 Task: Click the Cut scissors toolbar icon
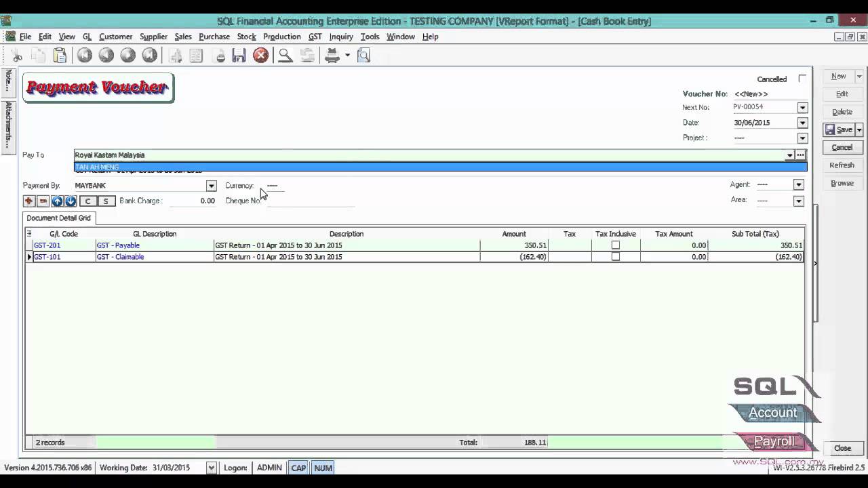click(x=17, y=56)
